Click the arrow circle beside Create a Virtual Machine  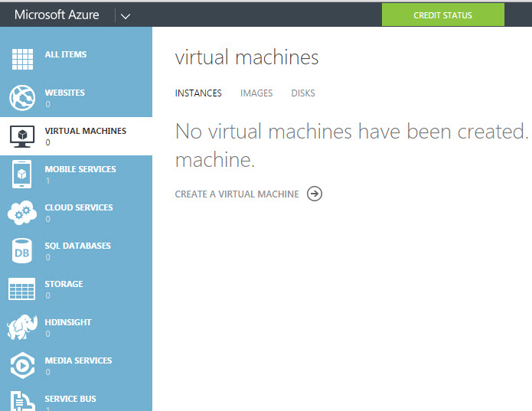[315, 194]
